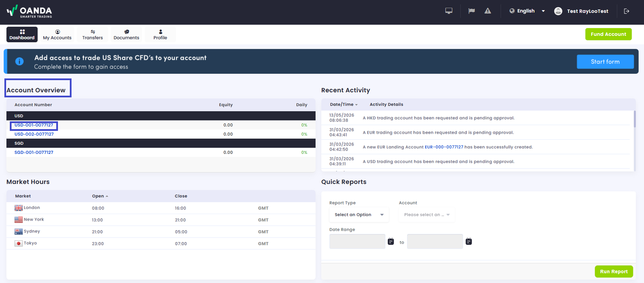Click the logout icon
The width and height of the screenshot is (644, 283).
(627, 11)
